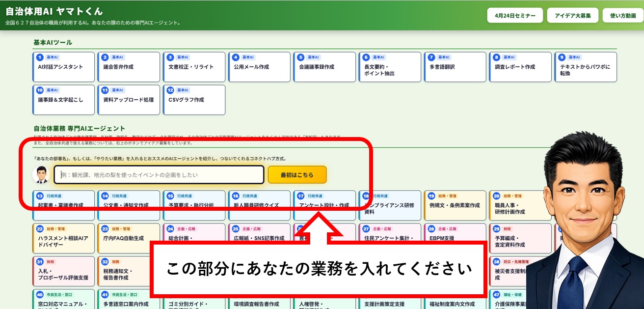This screenshot has height=309, width=644.
Task: Launch the CSVグラフ作成 tool
Action: (194, 100)
